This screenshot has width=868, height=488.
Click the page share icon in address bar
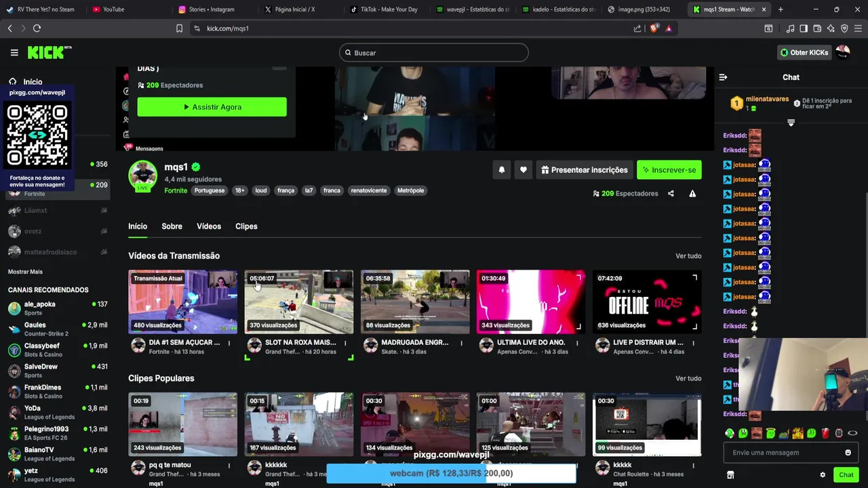click(x=637, y=28)
